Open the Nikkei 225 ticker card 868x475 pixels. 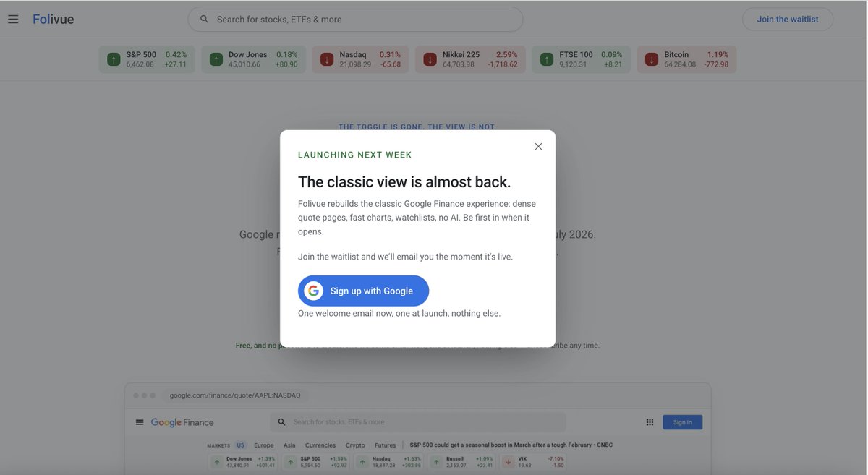click(x=470, y=59)
